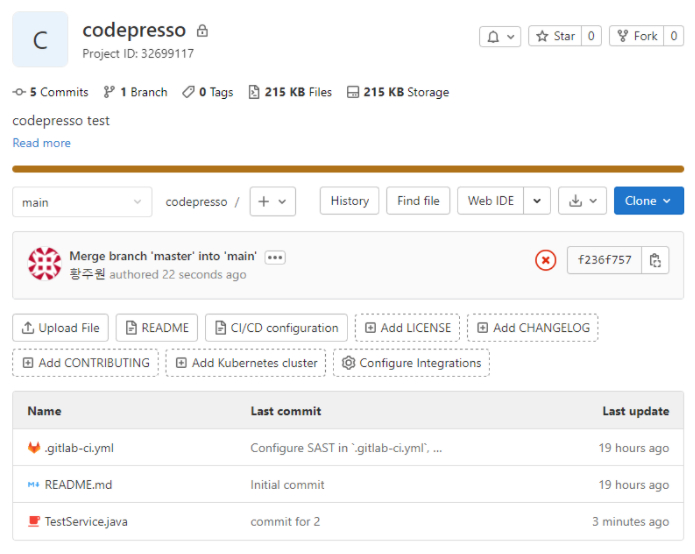This screenshot has width=695, height=554.
Task: Expand the Web IDE options arrow
Action: (537, 201)
